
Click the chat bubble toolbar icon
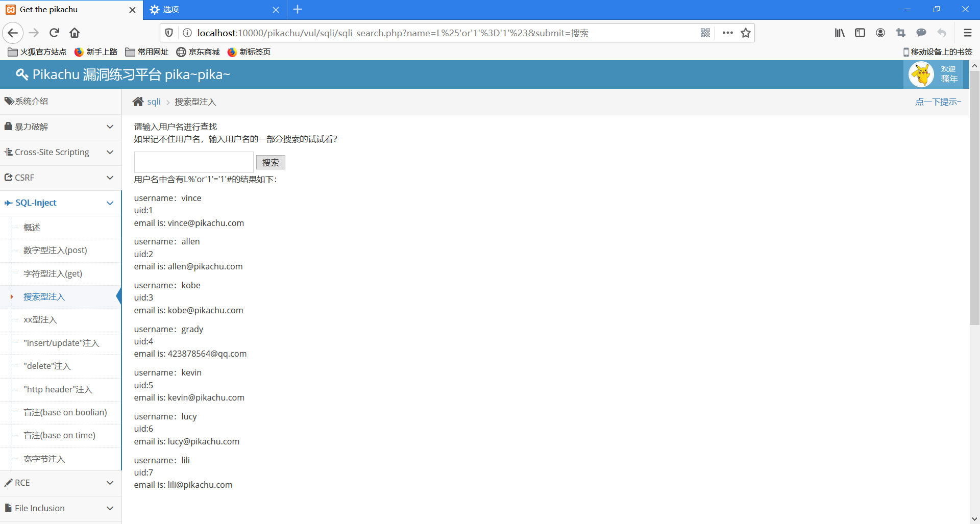click(x=921, y=33)
